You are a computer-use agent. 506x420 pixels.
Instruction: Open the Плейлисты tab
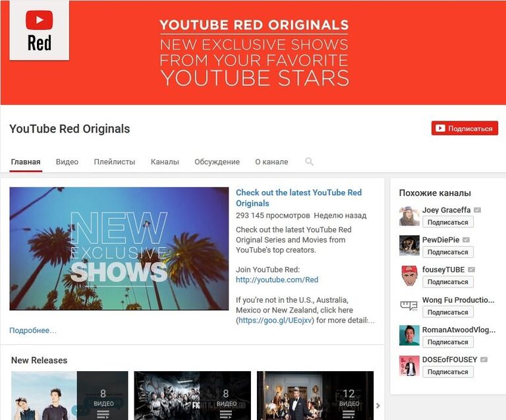click(115, 162)
